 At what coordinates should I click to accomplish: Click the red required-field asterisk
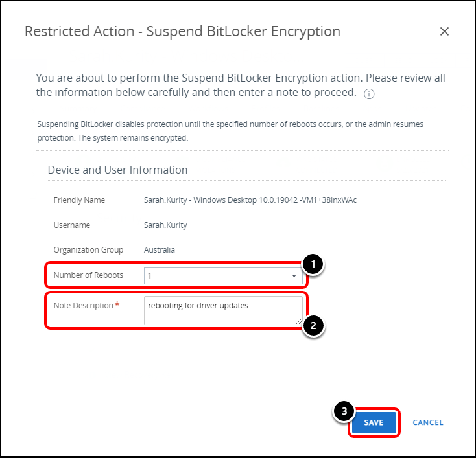117,304
